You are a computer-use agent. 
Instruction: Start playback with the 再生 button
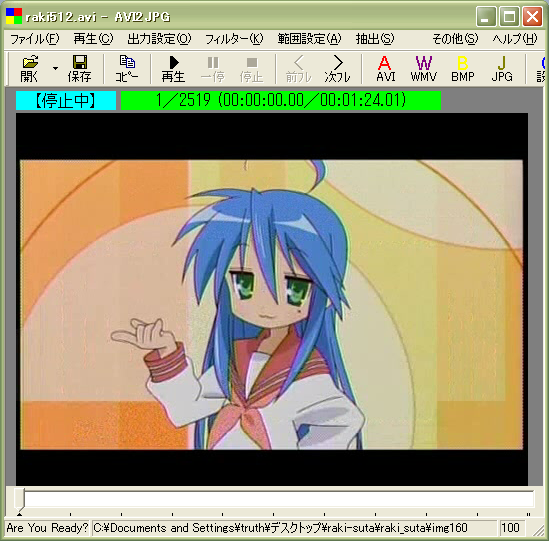pyautogui.click(x=173, y=69)
